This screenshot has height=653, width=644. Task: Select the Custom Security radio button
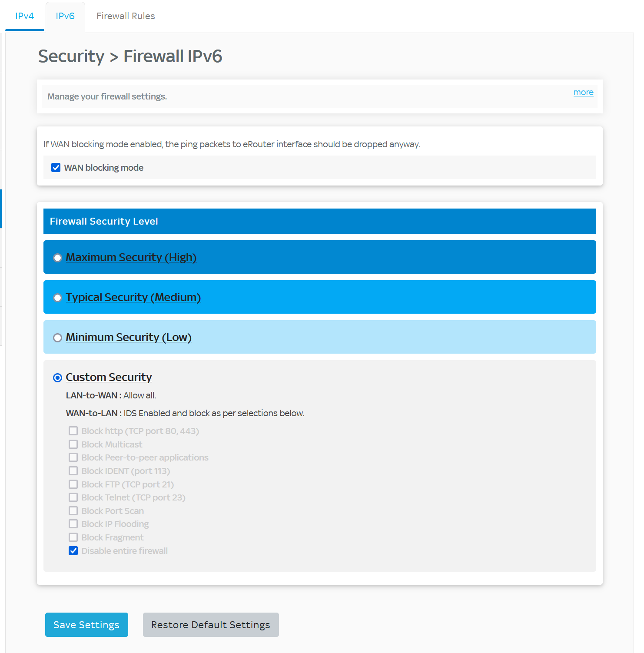pyautogui.click(x=57, y=378)
